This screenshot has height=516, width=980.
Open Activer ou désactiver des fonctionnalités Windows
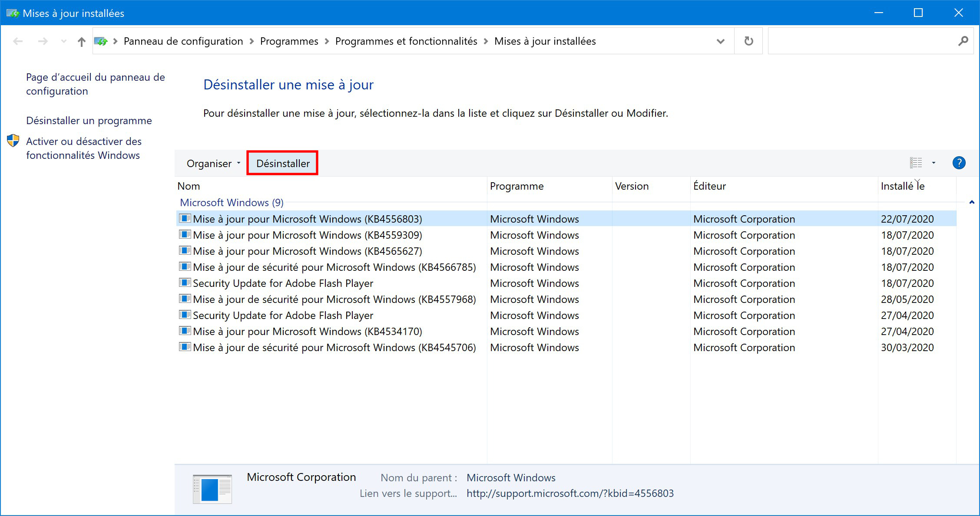pos(84,148)
